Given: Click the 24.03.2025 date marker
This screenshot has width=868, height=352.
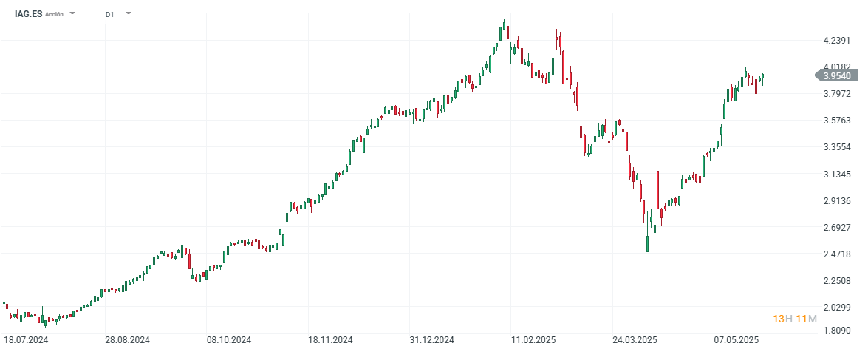Looking at the screenshot, I should (x=635, y=340).
